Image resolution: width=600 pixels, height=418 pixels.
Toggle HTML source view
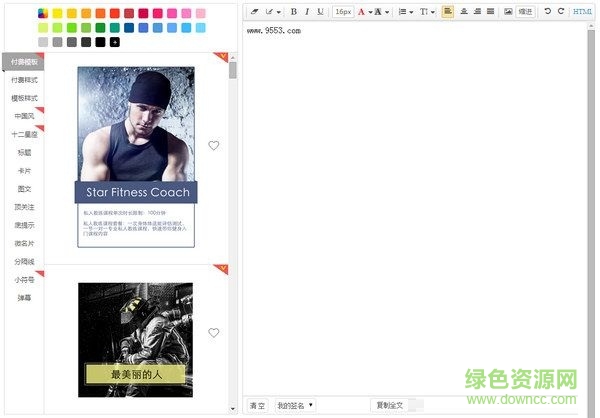click(x=582, y=12)
